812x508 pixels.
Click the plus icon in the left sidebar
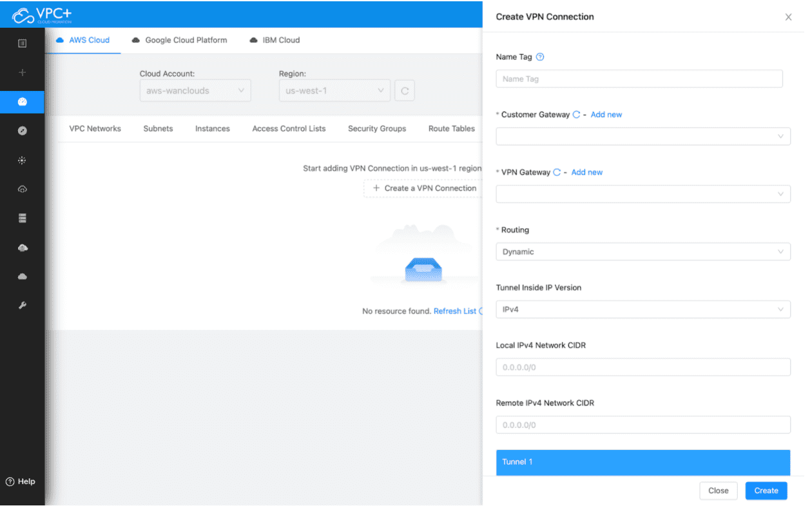click(23, 73)
